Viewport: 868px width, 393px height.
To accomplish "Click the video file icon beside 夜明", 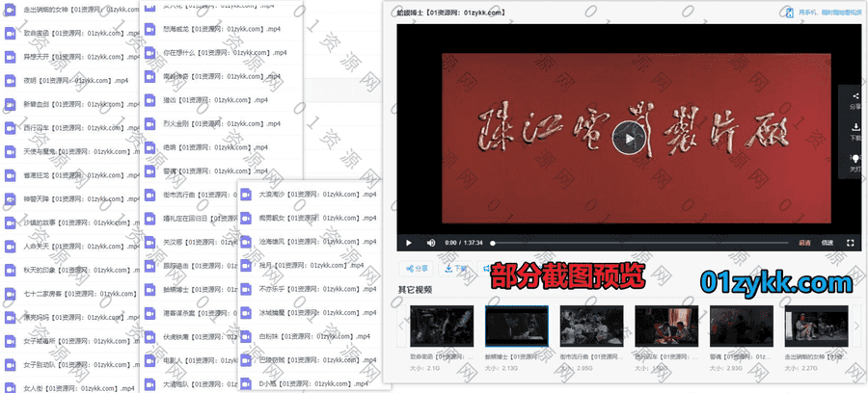I will point(10,81).
